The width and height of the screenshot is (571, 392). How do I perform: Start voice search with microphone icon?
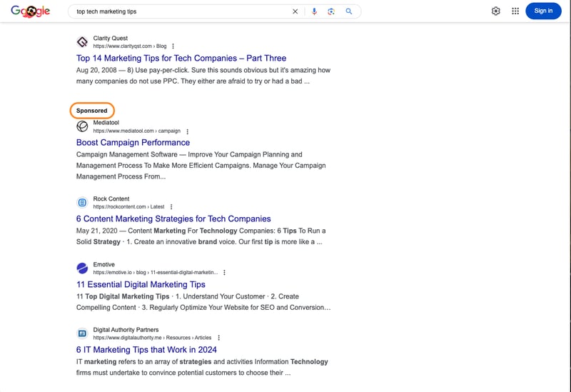314,11
